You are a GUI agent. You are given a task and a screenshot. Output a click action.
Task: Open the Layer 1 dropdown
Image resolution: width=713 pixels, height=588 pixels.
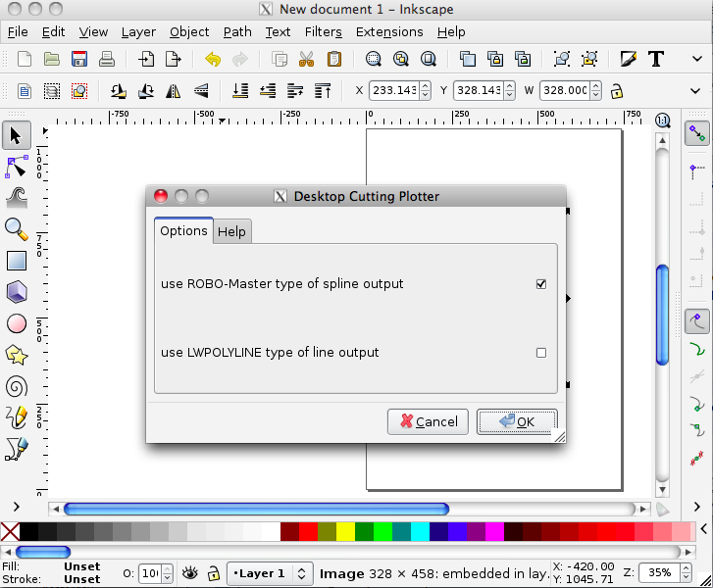tap(270, 573)
